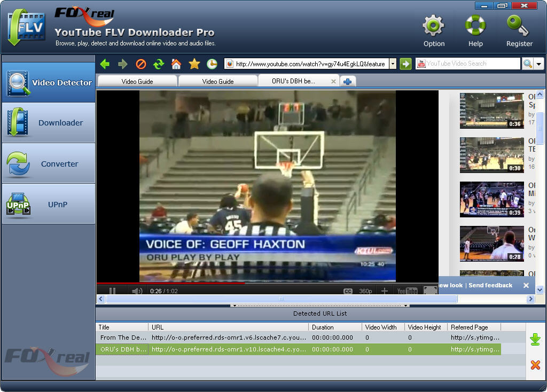Click the magnifier search button
This screenshot has width=547, height=392.
(528, 64)
